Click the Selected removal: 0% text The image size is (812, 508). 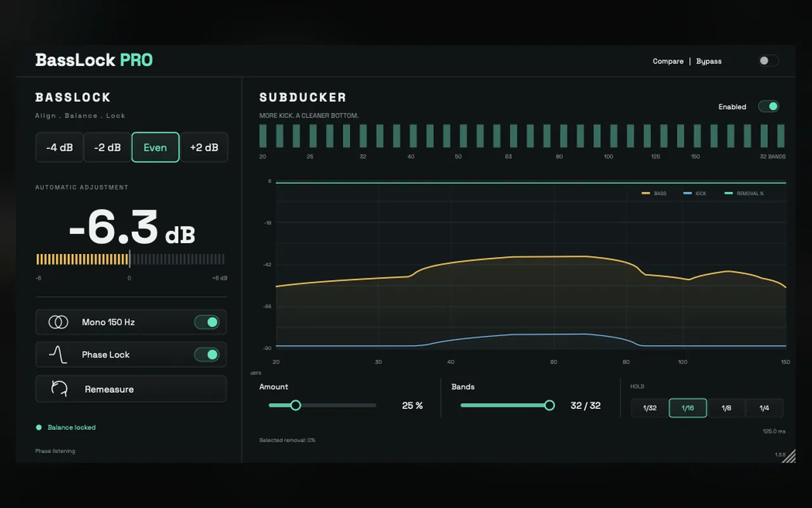coord(287,440)
